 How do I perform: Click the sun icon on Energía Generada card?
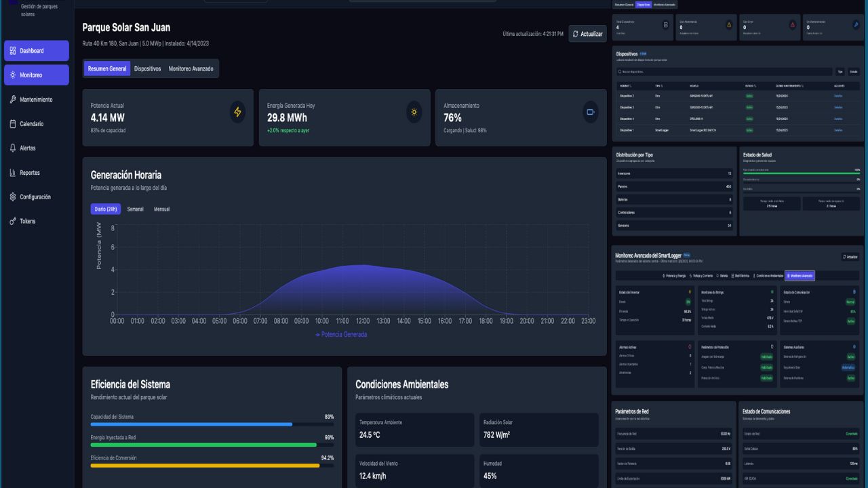click(414, 113)
